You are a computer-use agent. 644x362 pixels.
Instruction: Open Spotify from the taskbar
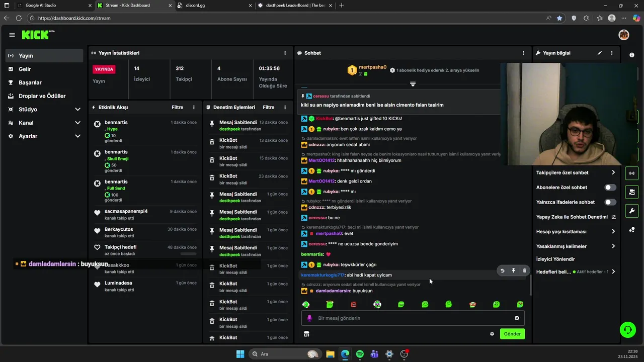tap(360, 354)
